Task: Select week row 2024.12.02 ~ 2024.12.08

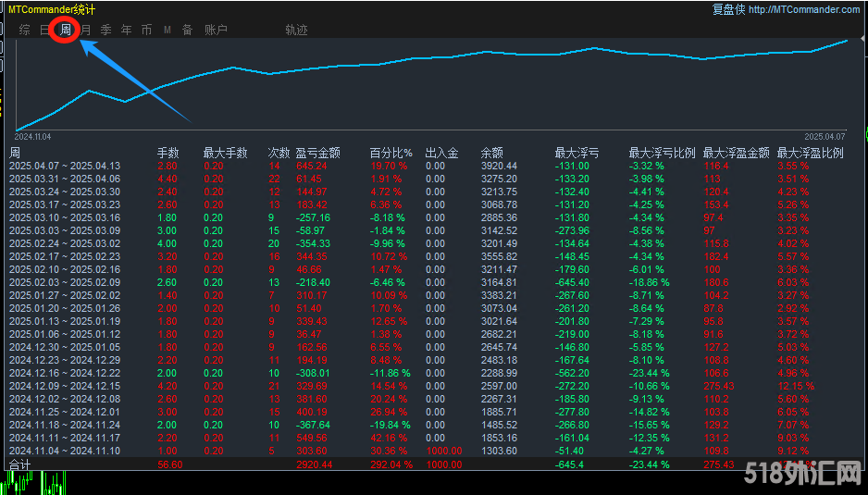Action: [434, 399]
